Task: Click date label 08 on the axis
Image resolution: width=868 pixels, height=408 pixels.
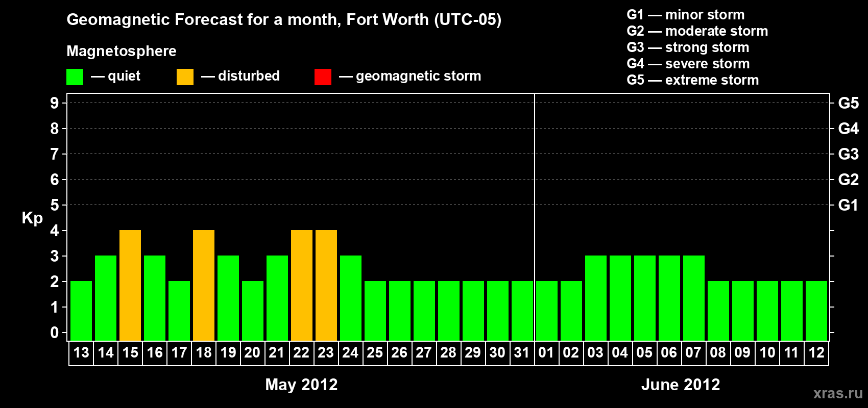Action: 718,353
